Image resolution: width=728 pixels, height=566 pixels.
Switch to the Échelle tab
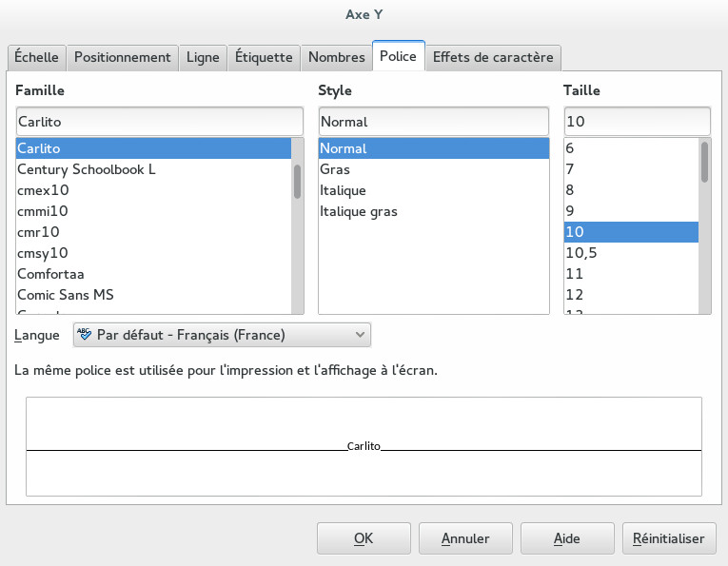click(x=37, y=57)
